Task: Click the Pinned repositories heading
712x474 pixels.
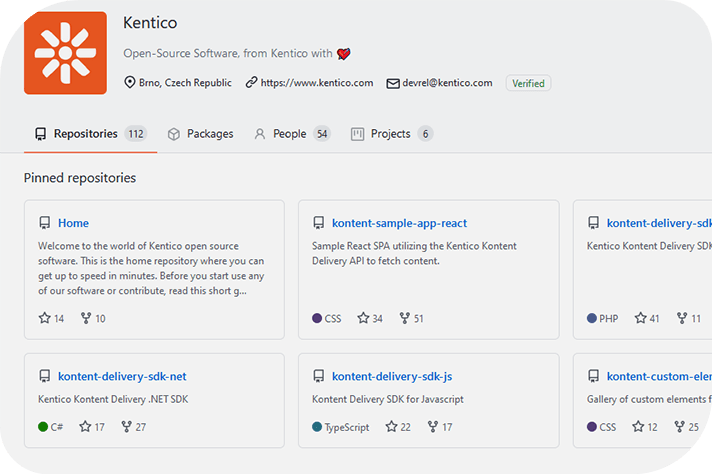Action: pos(80,178)
